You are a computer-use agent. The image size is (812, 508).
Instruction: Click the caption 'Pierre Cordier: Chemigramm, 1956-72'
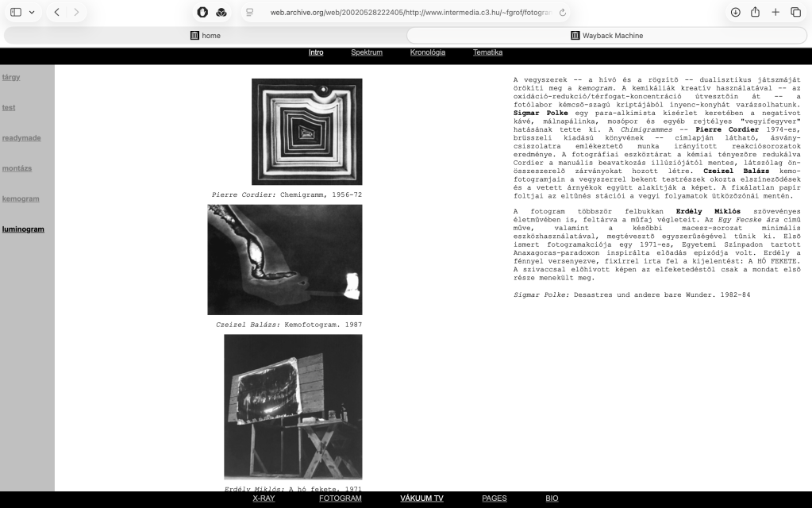287,194
